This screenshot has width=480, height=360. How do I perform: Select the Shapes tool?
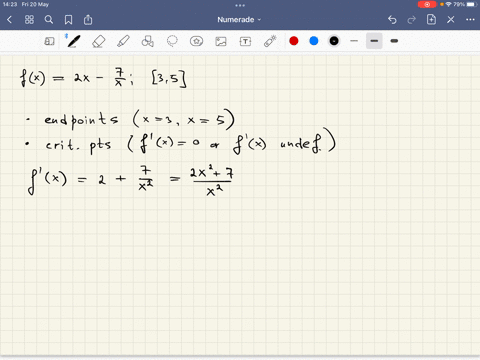click(x=148, y=41)
